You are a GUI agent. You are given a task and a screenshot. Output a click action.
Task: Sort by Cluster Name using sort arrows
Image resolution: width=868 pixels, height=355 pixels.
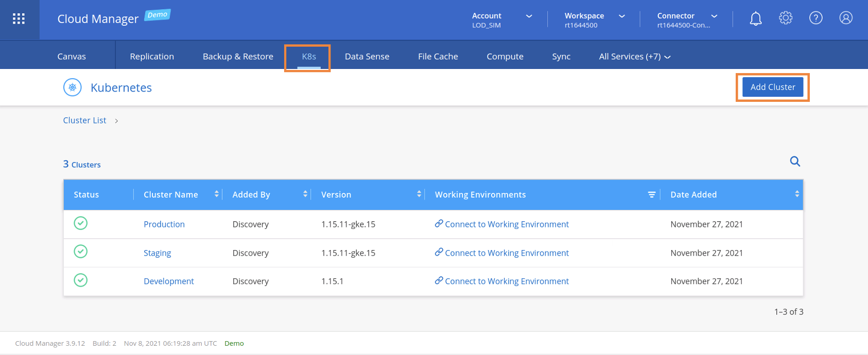(x=217, y=194)
